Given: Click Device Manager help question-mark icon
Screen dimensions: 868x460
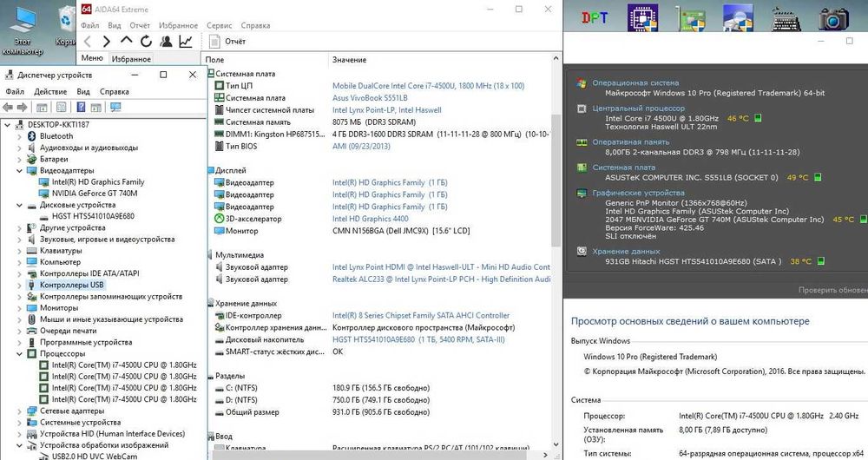Looking at the screenshot, I should pyautogui.click(x=81, y=108).
